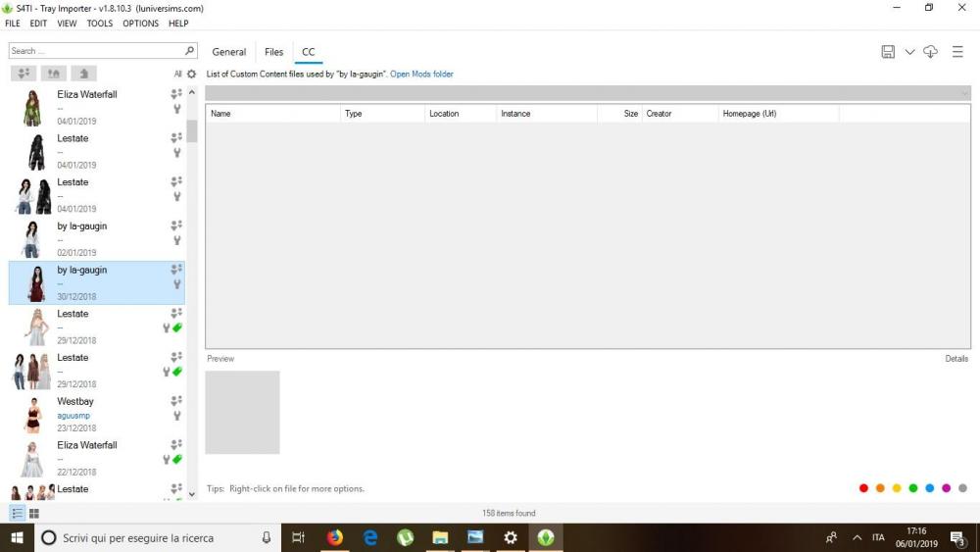Filter list by households icon
The image size is (980, 552).
(24, 74)
